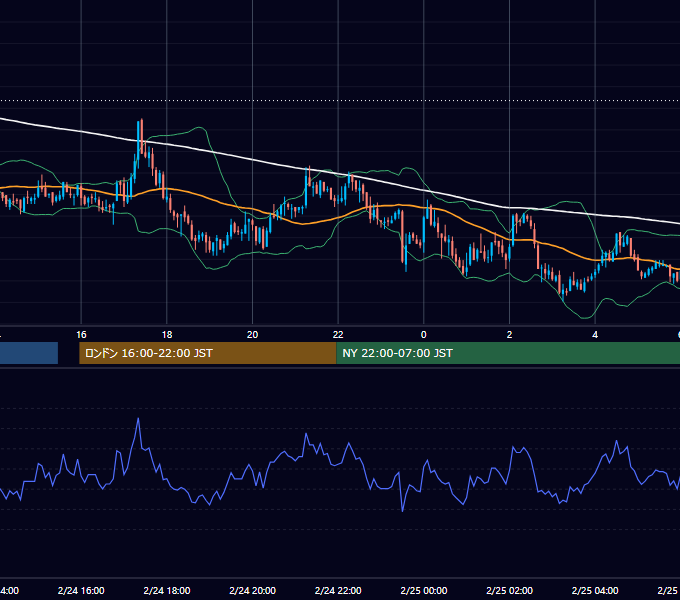Click the 2/25 04:00 time label
The width and height of the screenshot is (680, 600).
[595, 590]
